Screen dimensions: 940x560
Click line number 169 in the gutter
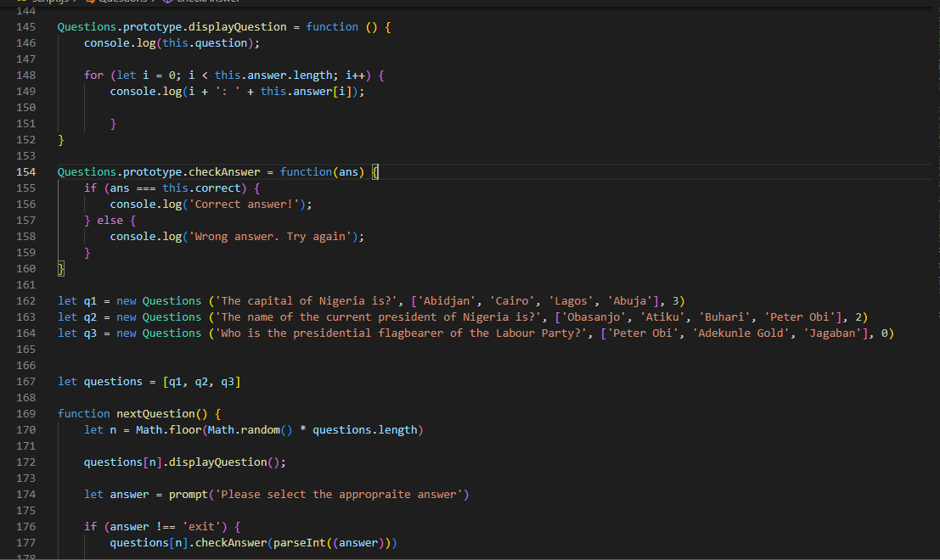25,414
